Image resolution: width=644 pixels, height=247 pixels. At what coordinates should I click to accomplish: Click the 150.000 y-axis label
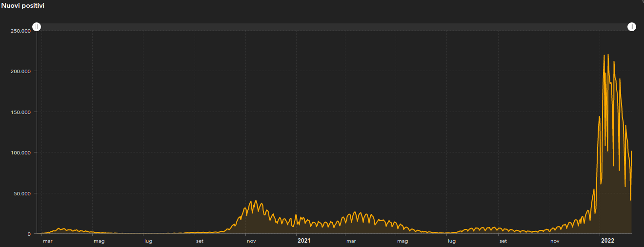[20, 112]
